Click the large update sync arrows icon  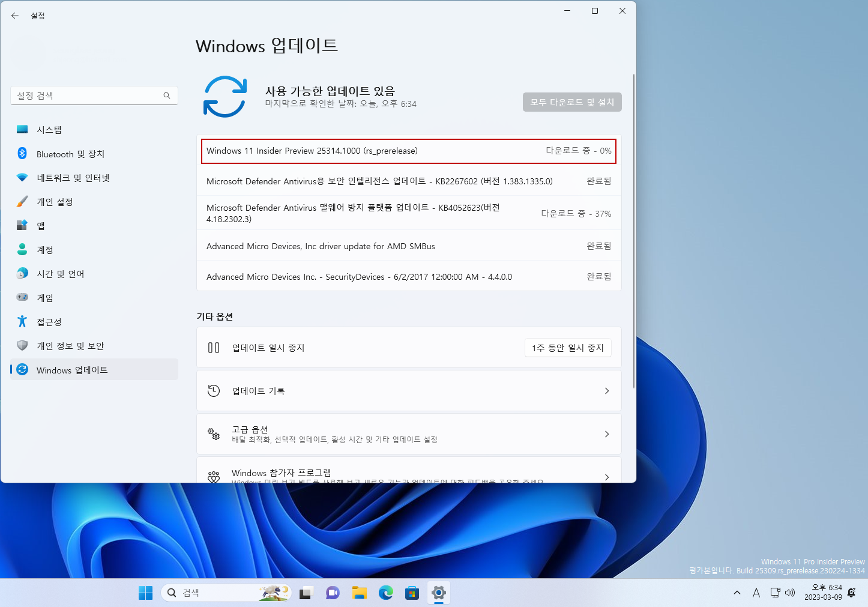click(x=225, y=97)
